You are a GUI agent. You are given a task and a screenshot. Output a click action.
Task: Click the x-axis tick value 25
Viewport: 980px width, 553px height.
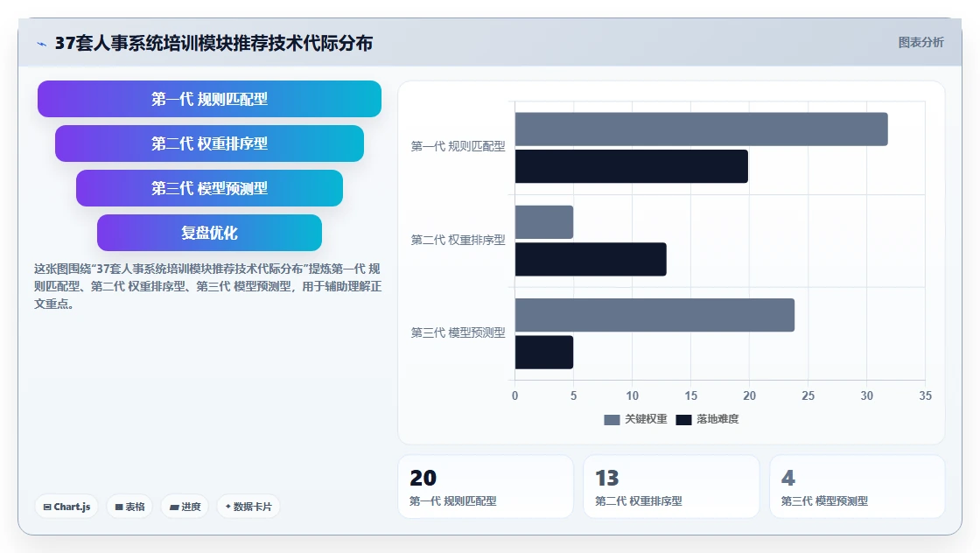tap(808, 395)
